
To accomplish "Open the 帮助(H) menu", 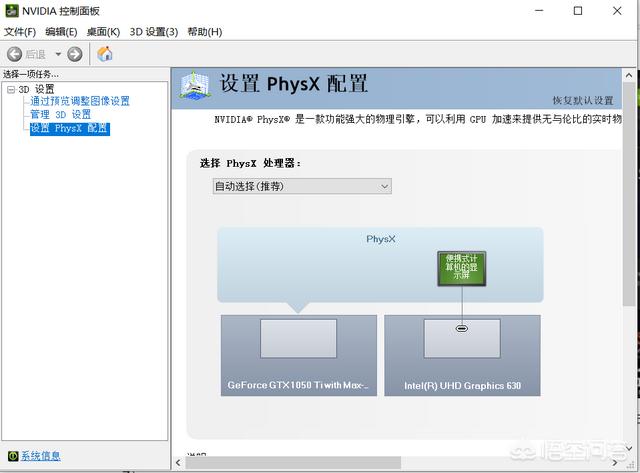I will (204, 32).
